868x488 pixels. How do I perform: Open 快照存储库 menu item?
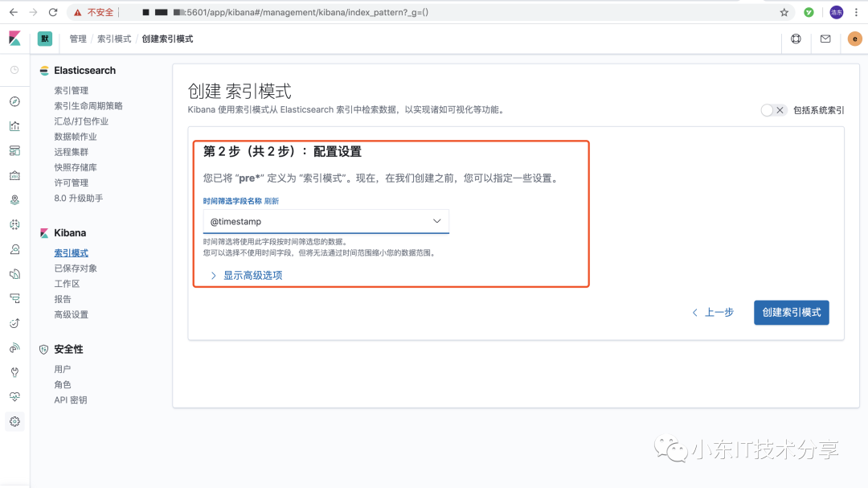76,167
